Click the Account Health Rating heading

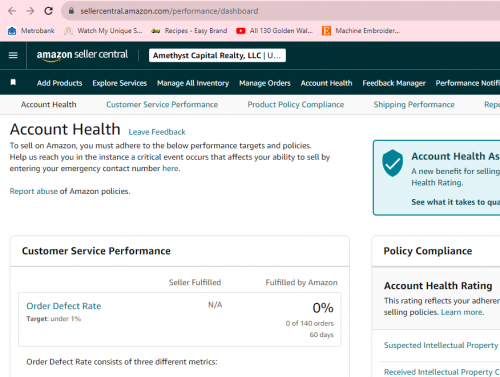pos(438,286)
